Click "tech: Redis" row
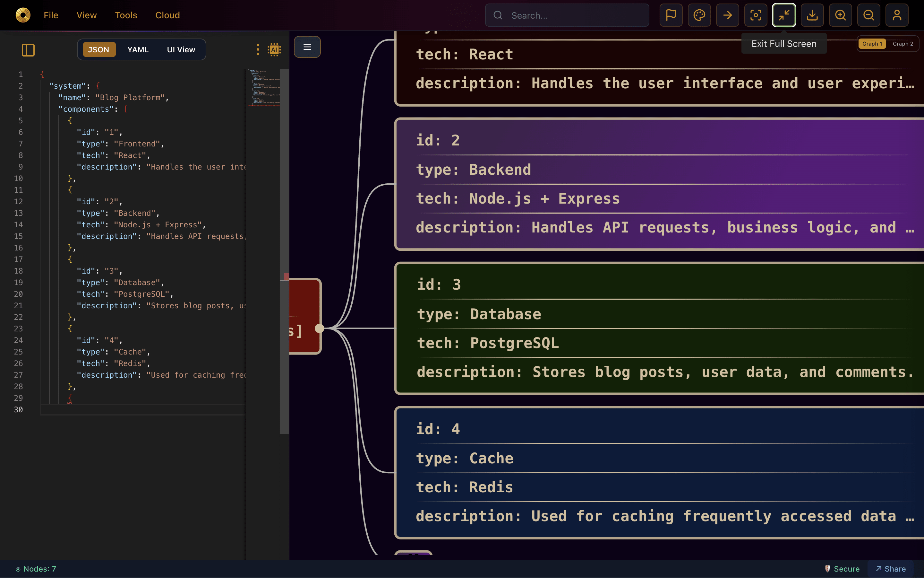Image resolution: width=924 pixels, height=578 pixels. (x=464, y=487)
